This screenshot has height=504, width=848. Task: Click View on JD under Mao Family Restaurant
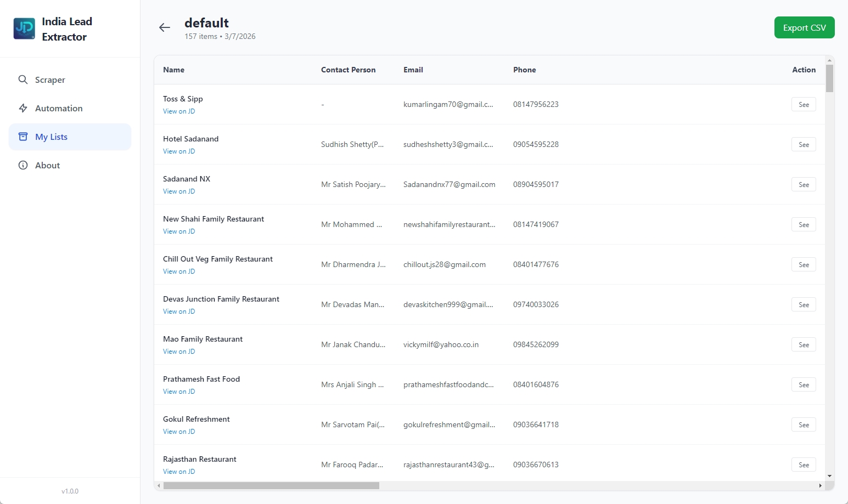pos(179,351)
